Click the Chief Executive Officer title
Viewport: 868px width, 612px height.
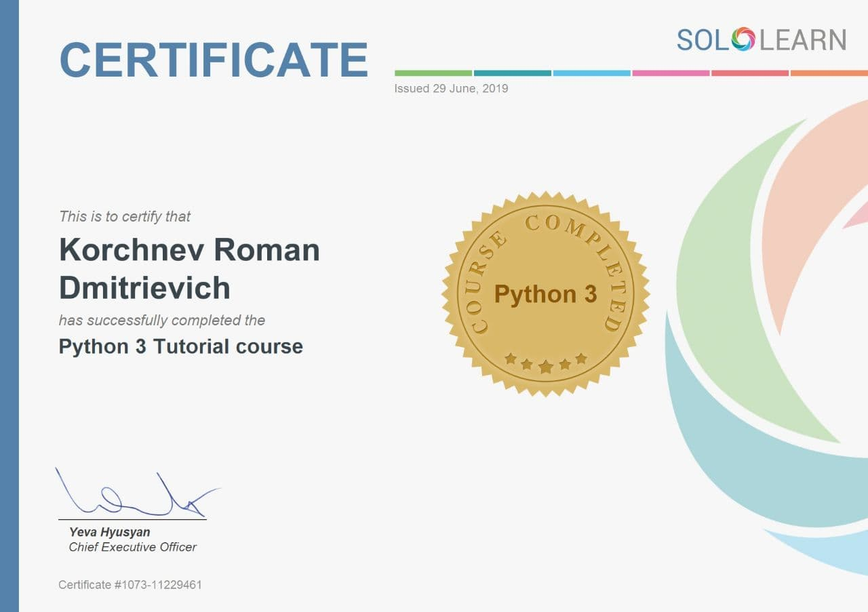pyautogui.click(x=132, y=547)
